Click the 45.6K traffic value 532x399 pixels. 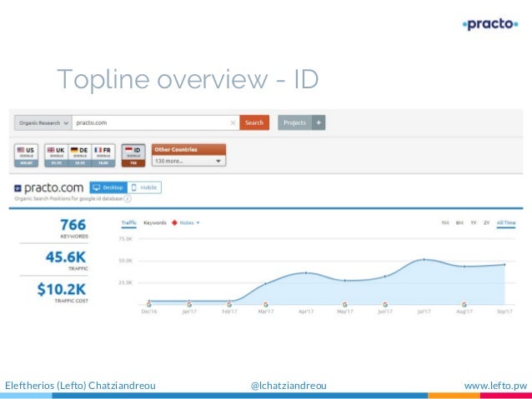(66, 257)
